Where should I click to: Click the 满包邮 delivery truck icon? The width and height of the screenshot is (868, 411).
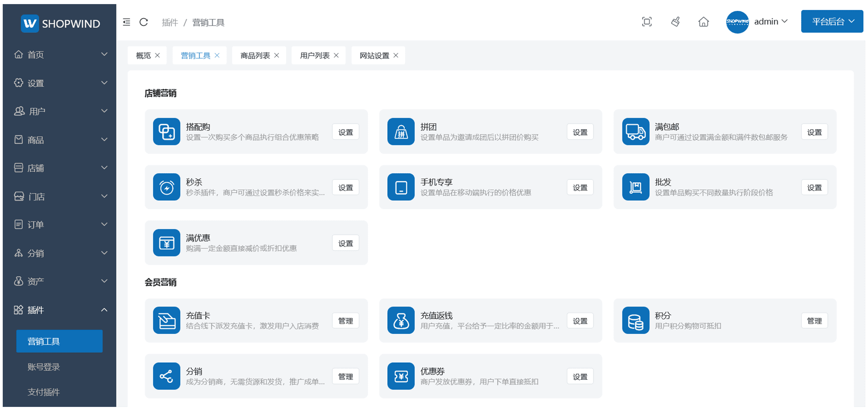point(635,131)
